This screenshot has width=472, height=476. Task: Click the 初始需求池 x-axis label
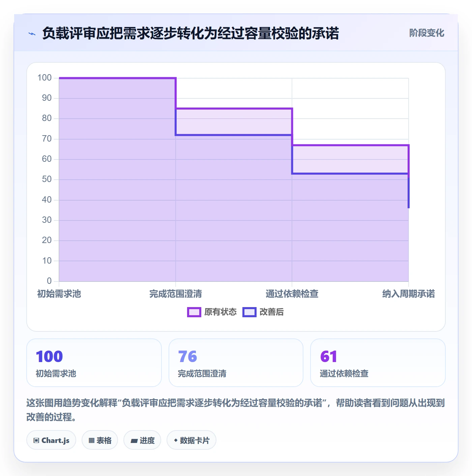[x=59, y=294]
